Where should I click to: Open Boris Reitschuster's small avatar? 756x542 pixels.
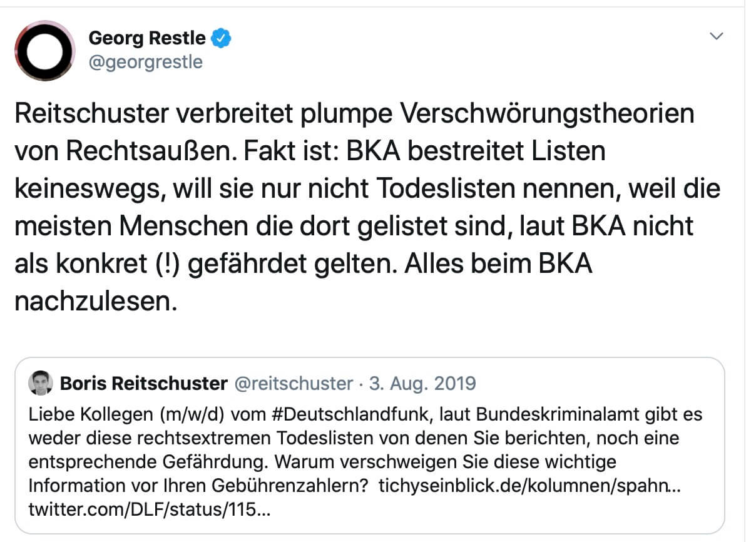coord(41,382)
